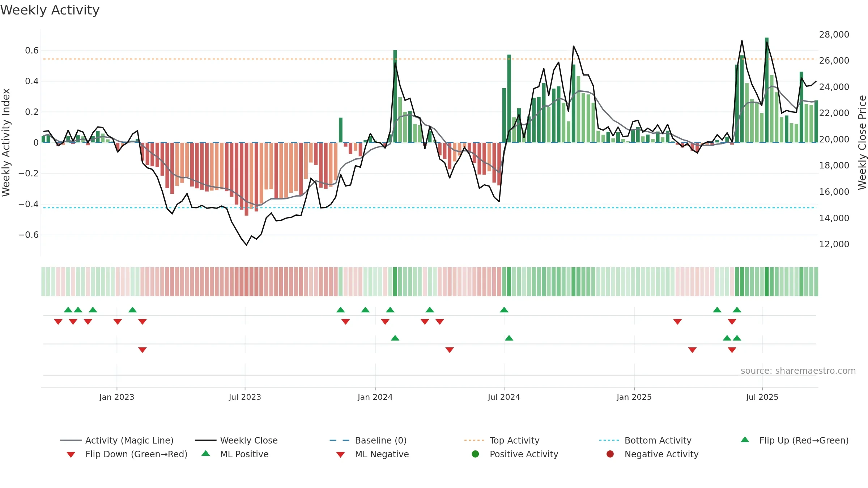The height and width of the screenshot is (488, 868).
Task: Click the dark red Negative Activity circle icon
Action: click(x=610, y=454)
